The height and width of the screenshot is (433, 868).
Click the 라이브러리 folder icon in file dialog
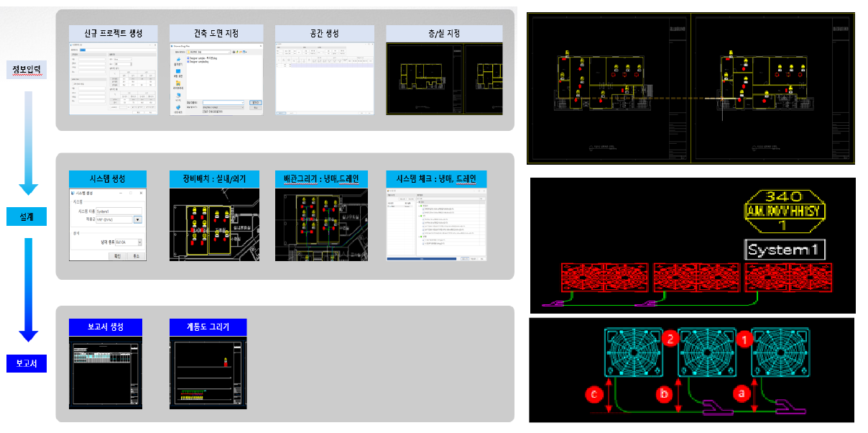coord(178,83)
